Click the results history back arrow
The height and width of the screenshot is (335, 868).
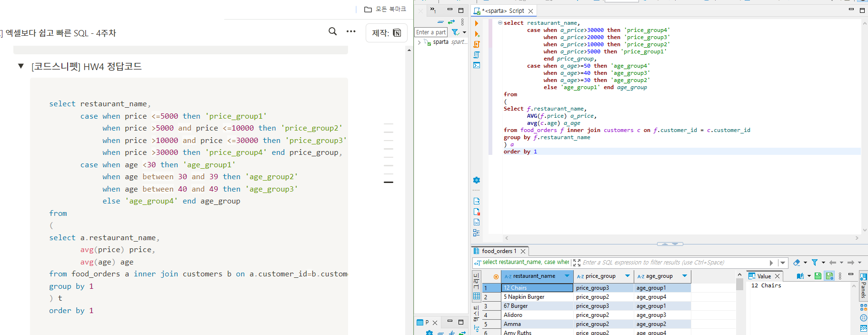[833, 263]
